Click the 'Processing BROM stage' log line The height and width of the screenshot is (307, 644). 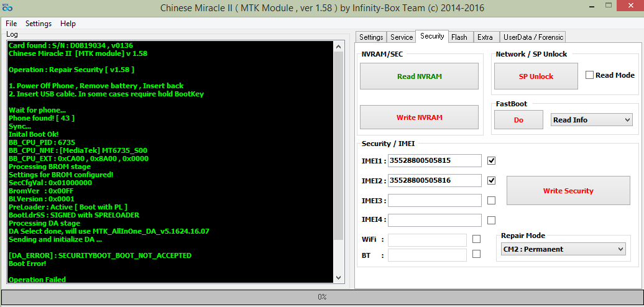50,167
